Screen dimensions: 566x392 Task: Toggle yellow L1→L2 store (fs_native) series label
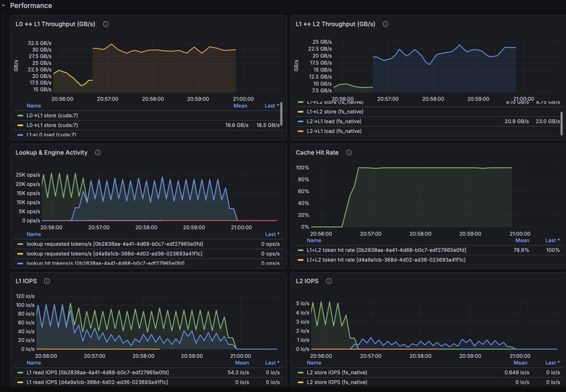(335, 112)
